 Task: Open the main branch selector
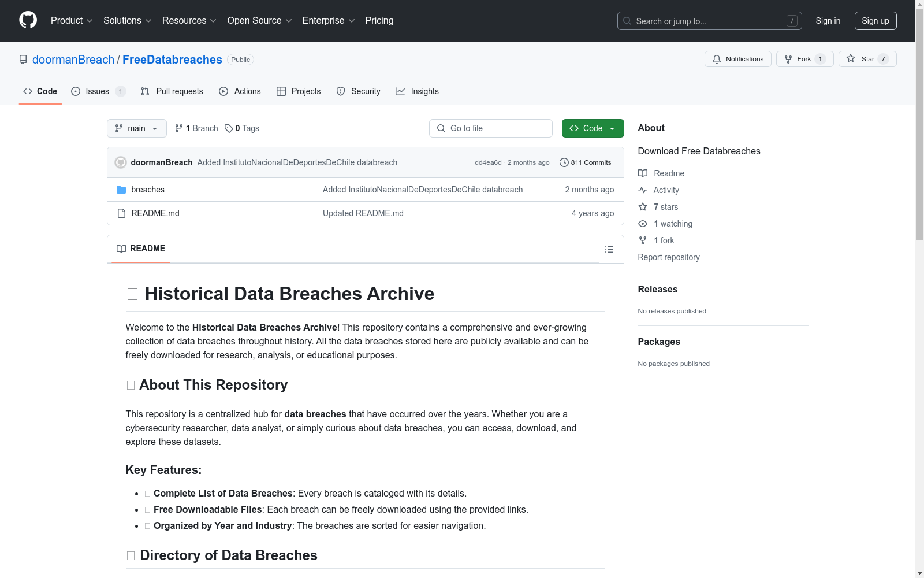[137, 128]
